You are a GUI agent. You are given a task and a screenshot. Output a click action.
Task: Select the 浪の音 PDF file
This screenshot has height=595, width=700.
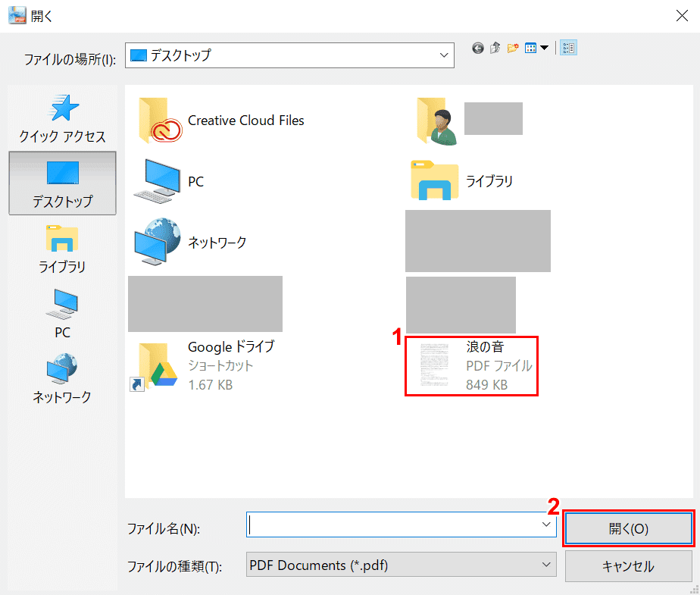click(472, 365)
